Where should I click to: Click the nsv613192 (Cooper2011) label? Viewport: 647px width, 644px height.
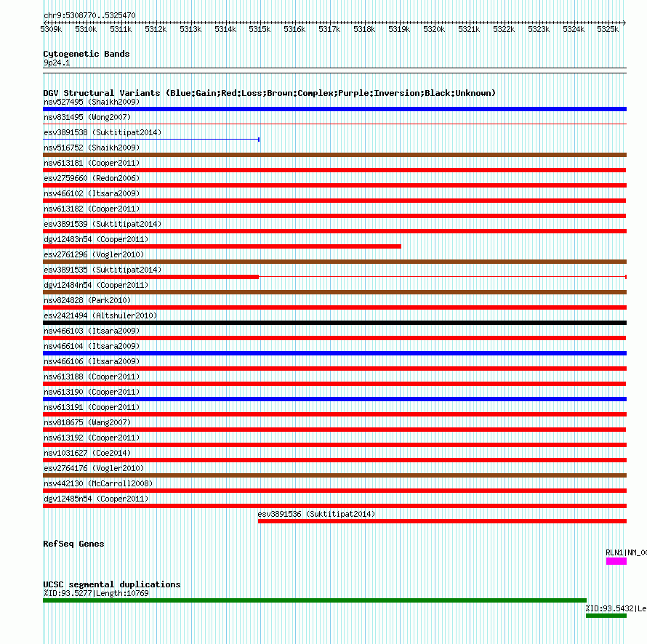tap(92, 438)
